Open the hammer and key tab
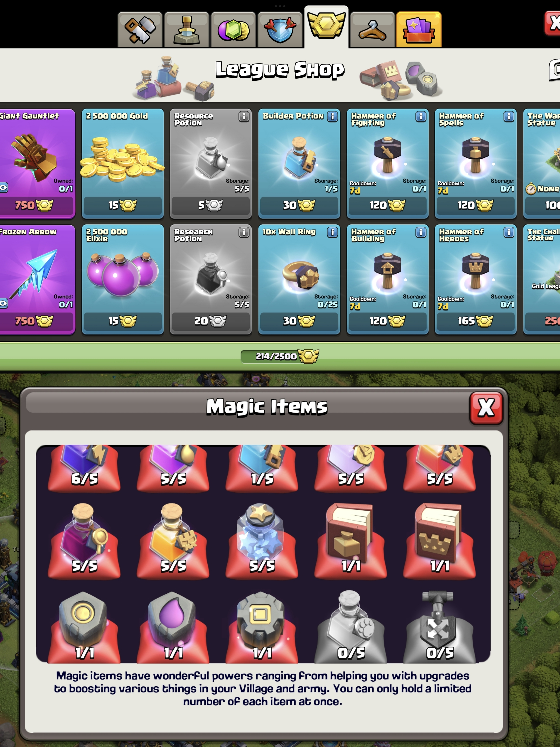The image size is (560, 747). pyautogui.click(x=140, y=30)
